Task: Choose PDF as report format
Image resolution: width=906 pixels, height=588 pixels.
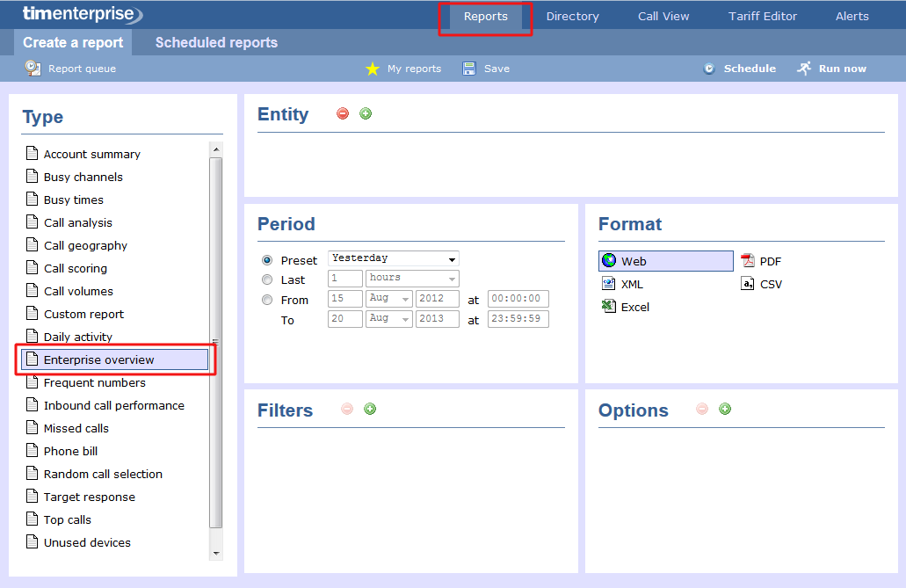Action: (x=761, y=261)
